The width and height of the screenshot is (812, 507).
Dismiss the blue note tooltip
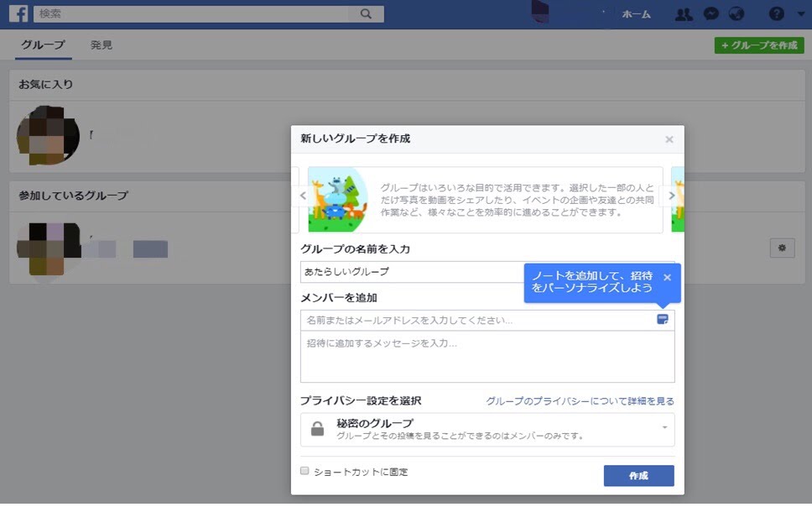point(668,277)
